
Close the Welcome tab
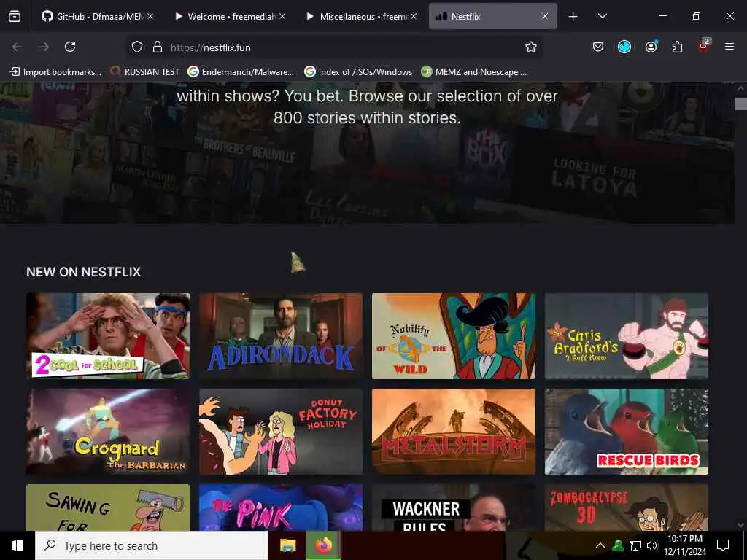point(282,16)
